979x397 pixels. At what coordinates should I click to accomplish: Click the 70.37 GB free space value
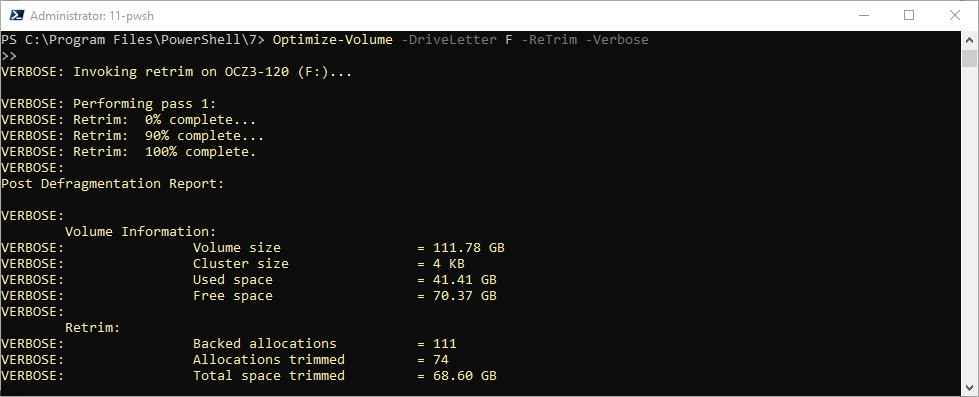click(x=465, y=295)
